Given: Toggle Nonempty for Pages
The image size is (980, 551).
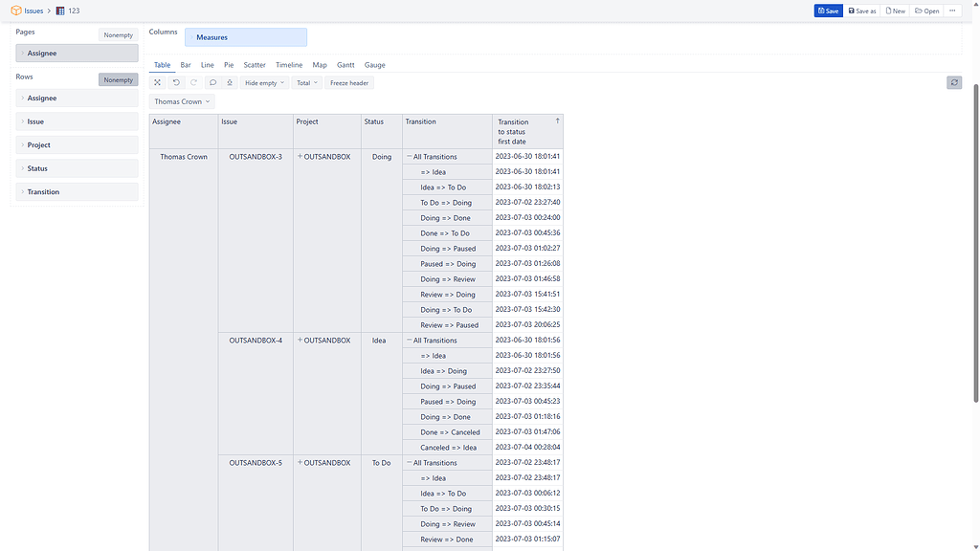Looking at the screenshot, I should pyautogui.click(x=119, y=35).
